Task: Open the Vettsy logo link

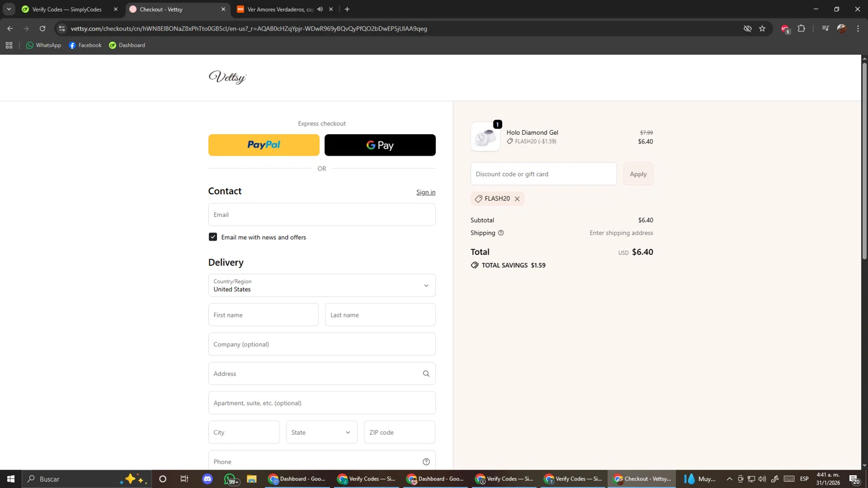Action: [227, 77]
